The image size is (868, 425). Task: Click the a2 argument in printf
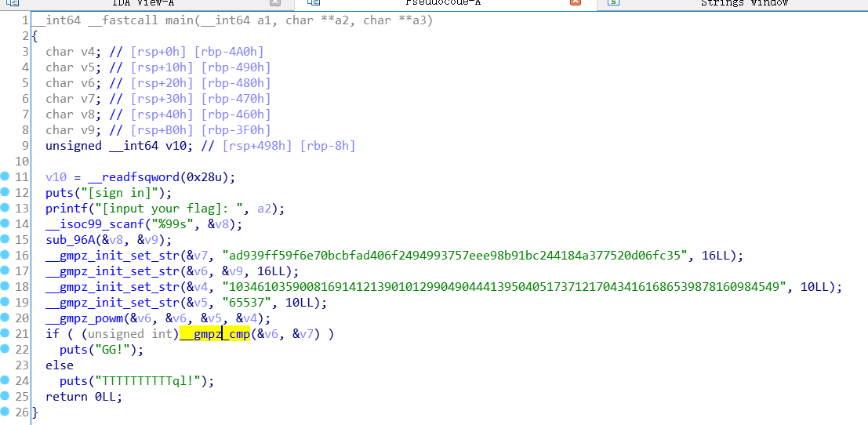click(x=264, y=209)
